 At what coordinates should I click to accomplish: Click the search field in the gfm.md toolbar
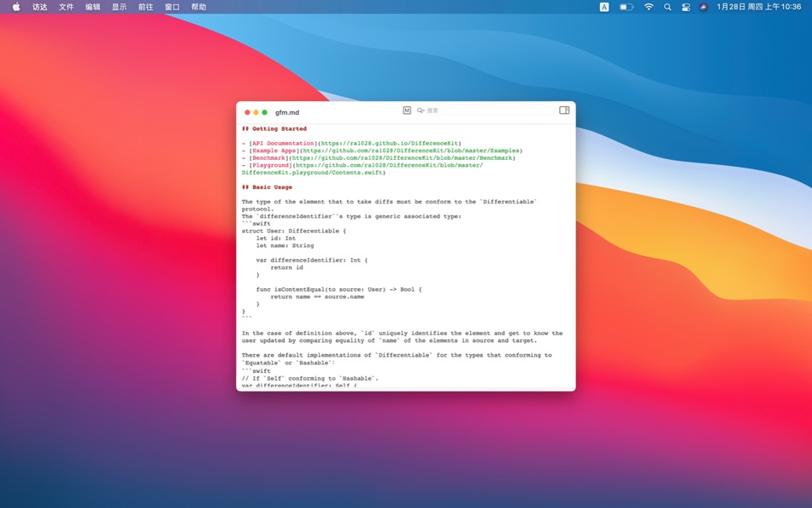tap(485, 110)
